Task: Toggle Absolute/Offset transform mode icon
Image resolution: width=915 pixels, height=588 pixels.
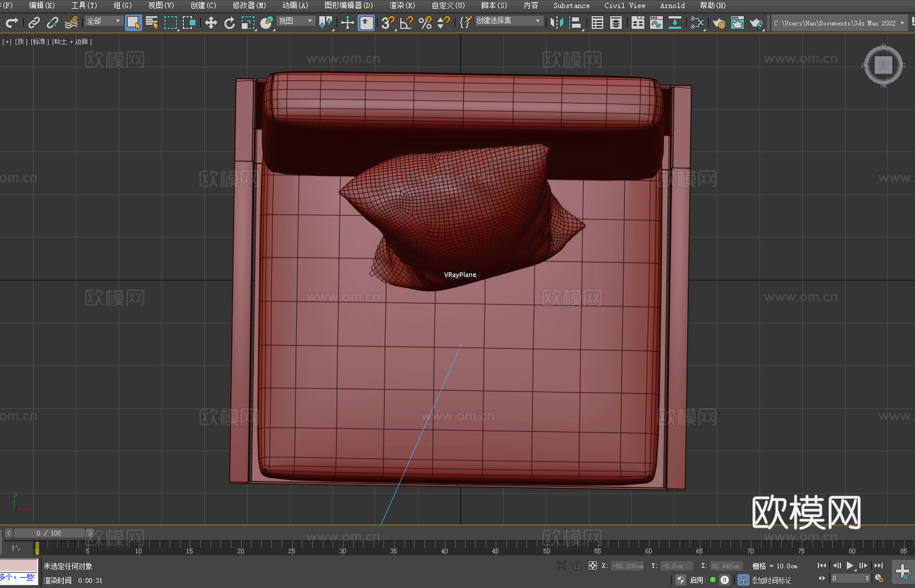Action: [x=593, y=565]
